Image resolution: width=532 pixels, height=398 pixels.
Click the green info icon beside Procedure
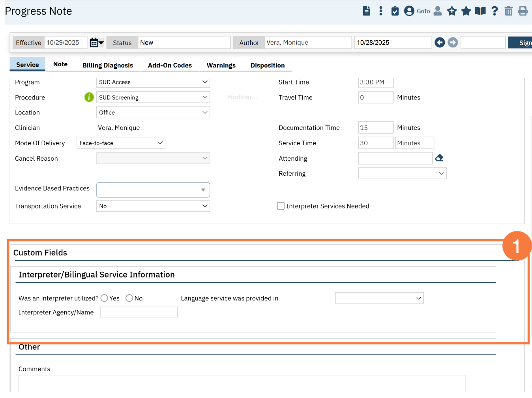(89, 97)
